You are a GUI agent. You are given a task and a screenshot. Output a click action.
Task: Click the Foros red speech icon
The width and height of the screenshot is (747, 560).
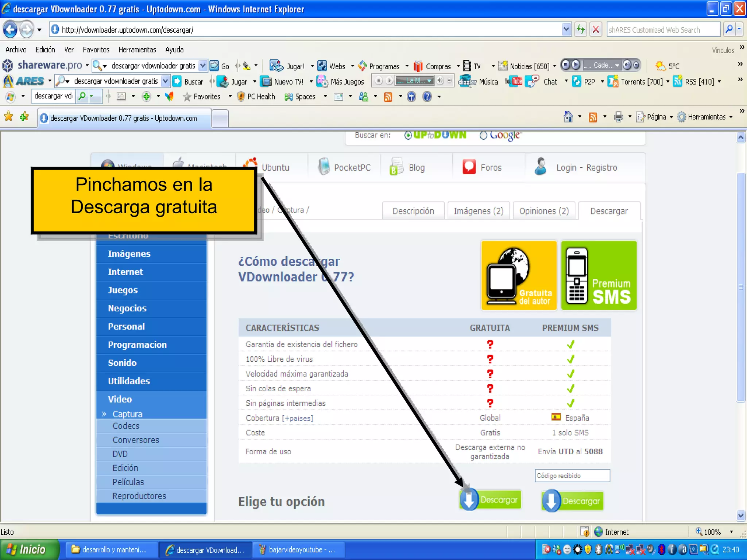point(469,167)
